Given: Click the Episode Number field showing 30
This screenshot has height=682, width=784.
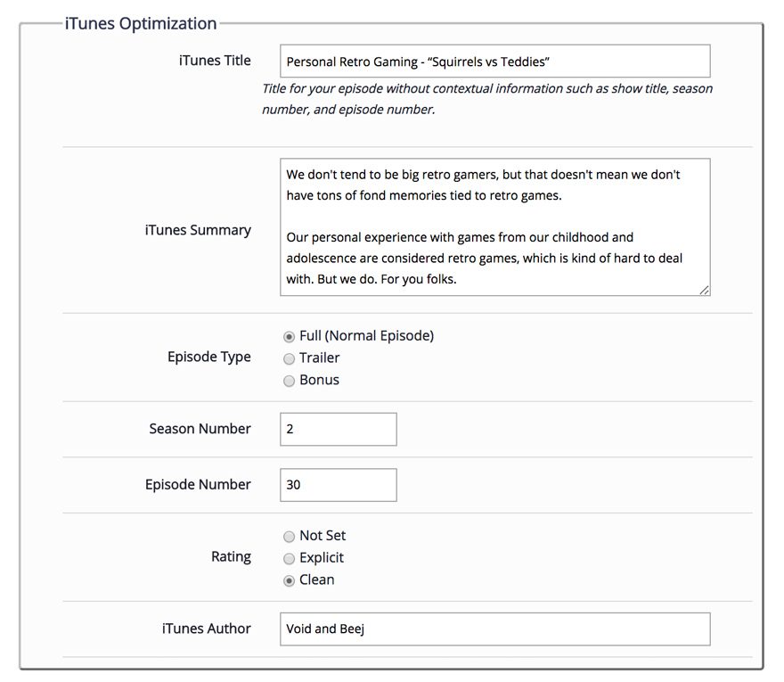Looking at the screenshot, I should [338, 485].
